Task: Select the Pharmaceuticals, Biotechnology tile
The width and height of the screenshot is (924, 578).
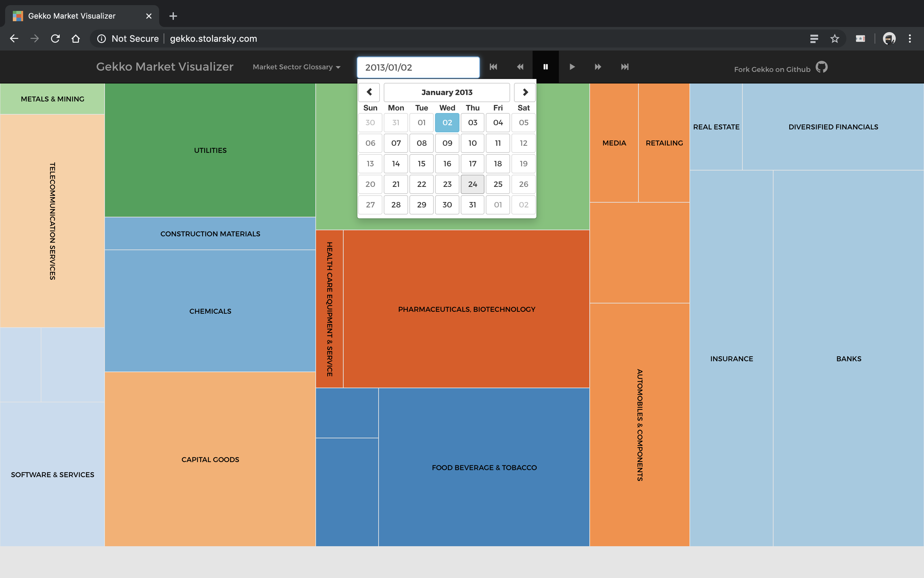Action: point(466,309)
